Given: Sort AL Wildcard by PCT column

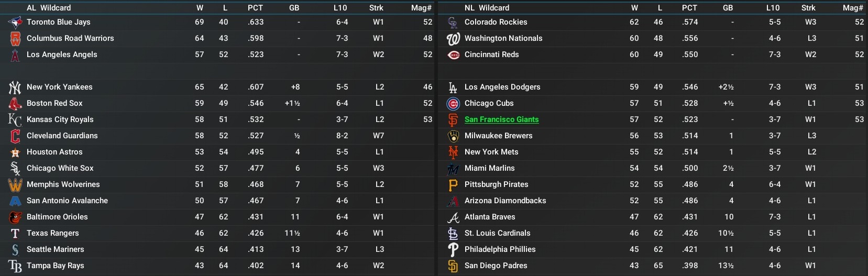Looking at the screenshot, I should point(255,8).
